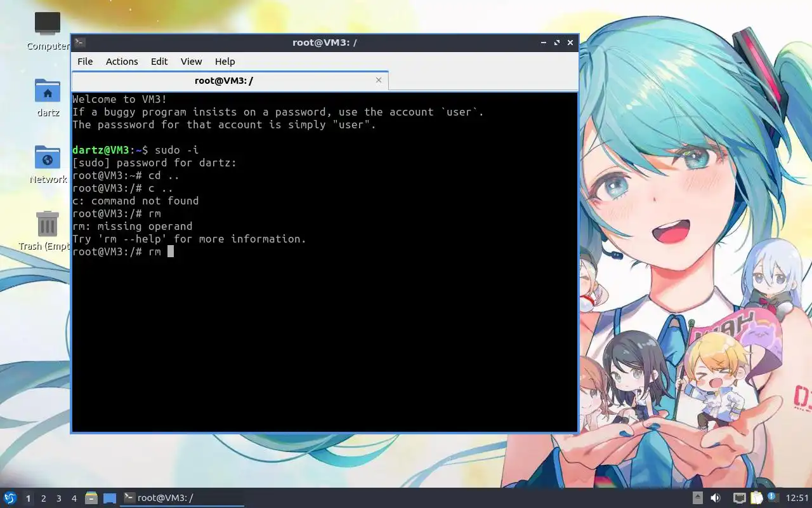Viewport: 812px width, 508px height.
Task: Switch to workspace 3
Action: click(x=59, y=498)
